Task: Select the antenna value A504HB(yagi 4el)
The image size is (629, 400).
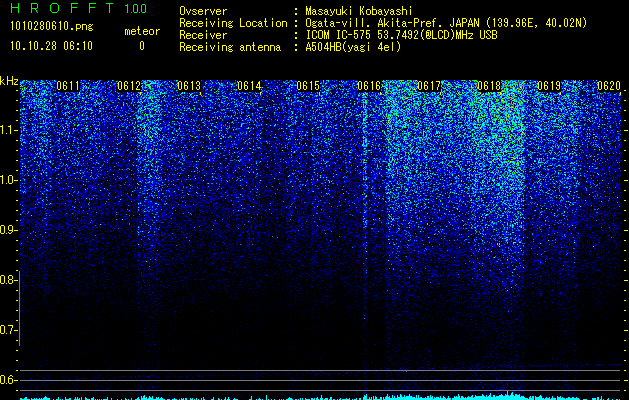Action: [x=353, y=47]
